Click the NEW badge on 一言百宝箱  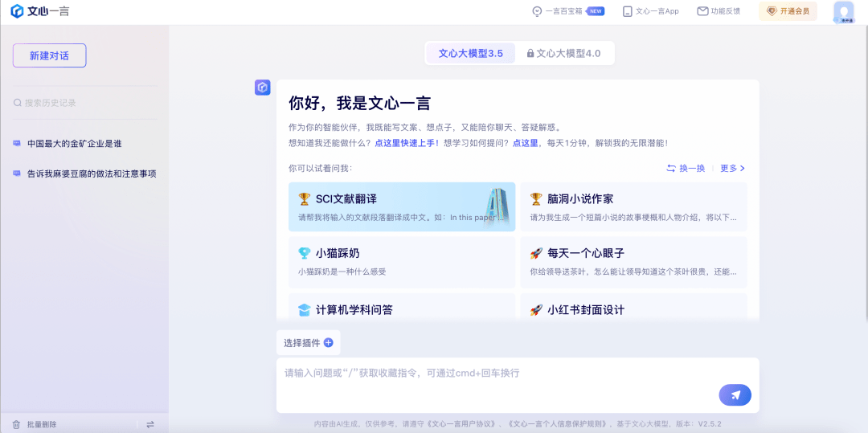point(596,11)
